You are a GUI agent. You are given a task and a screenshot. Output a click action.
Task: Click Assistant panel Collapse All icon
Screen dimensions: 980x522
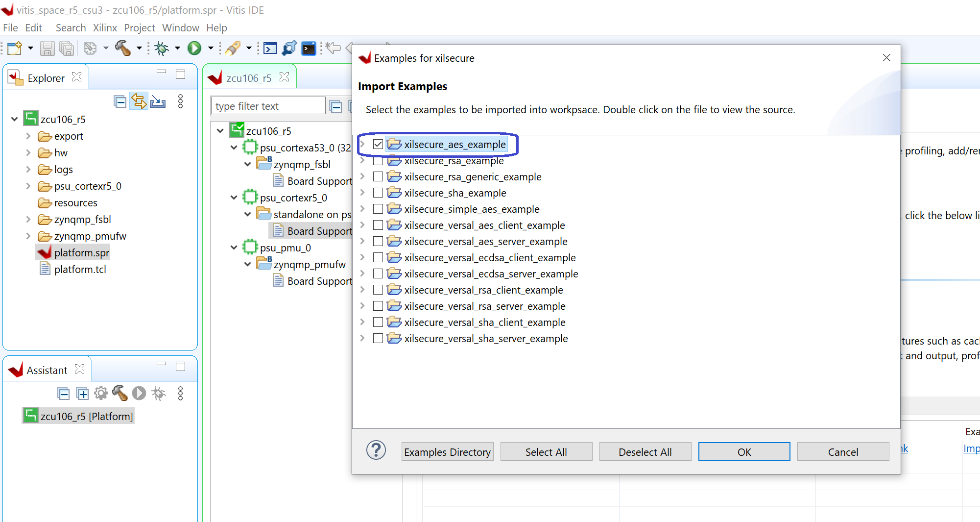63,394
